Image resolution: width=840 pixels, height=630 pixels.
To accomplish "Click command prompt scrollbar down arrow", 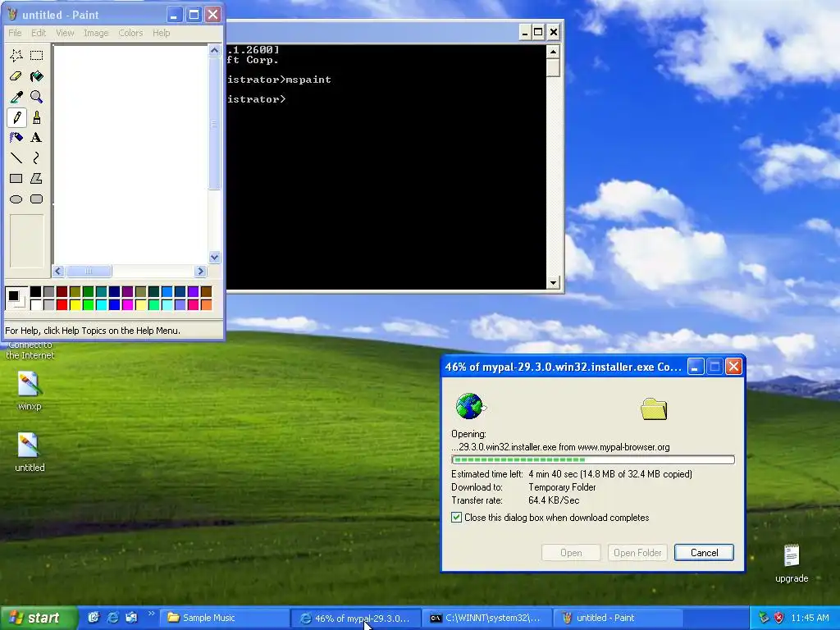I will tap(553, 283).
